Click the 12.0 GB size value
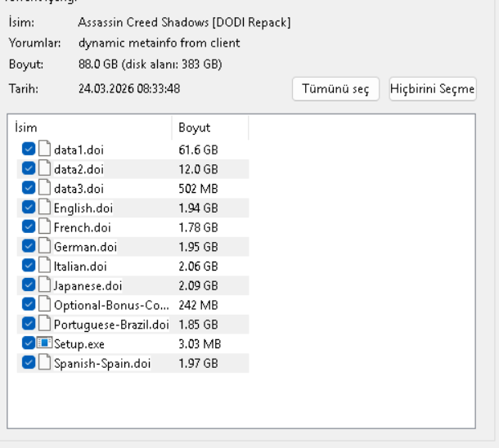Viewport: 499px width, 448px height. point(198,169)
